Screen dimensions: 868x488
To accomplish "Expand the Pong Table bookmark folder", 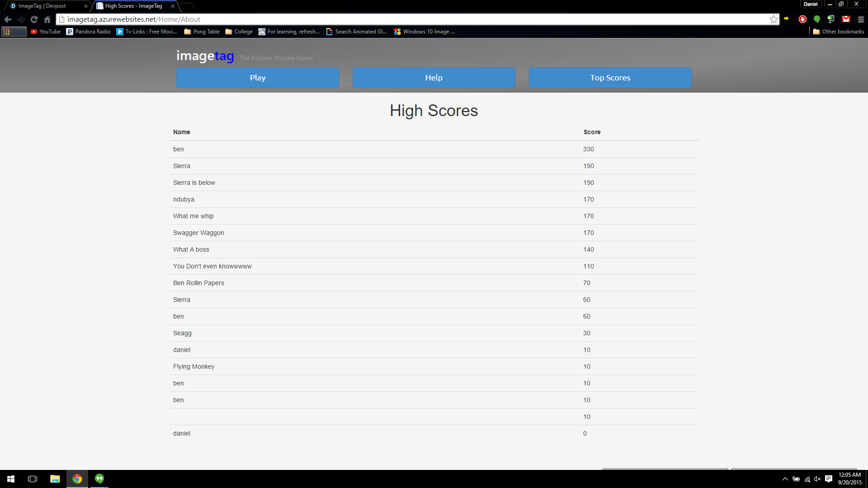I will [x=202, y=32].
